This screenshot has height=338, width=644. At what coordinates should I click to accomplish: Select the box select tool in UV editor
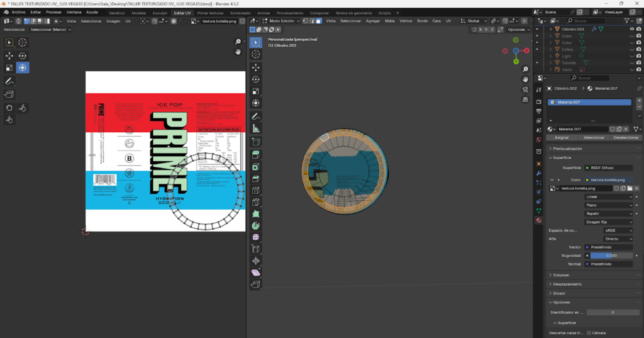tap(9, 42)
